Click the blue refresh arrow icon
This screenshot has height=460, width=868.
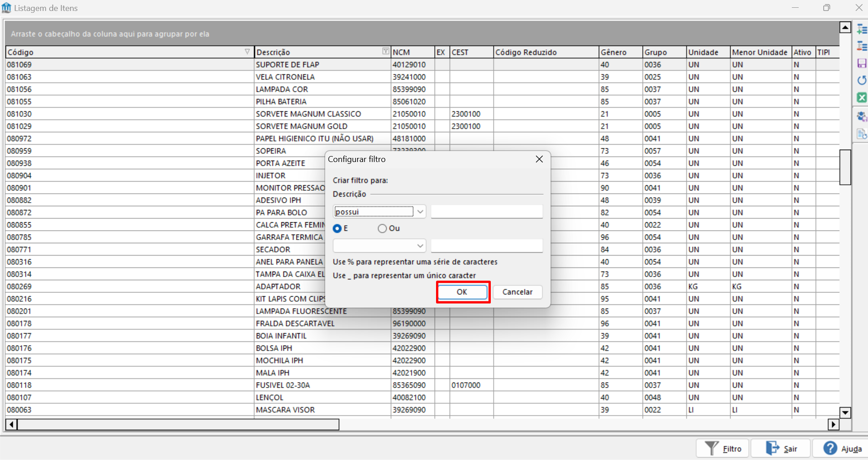coord(862,80)
